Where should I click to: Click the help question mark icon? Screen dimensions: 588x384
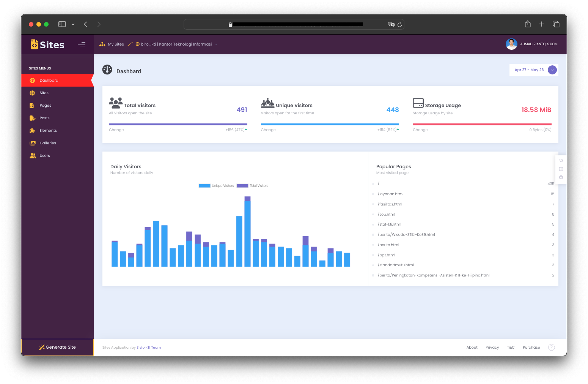pyautogui.click(x=551, y=347)
